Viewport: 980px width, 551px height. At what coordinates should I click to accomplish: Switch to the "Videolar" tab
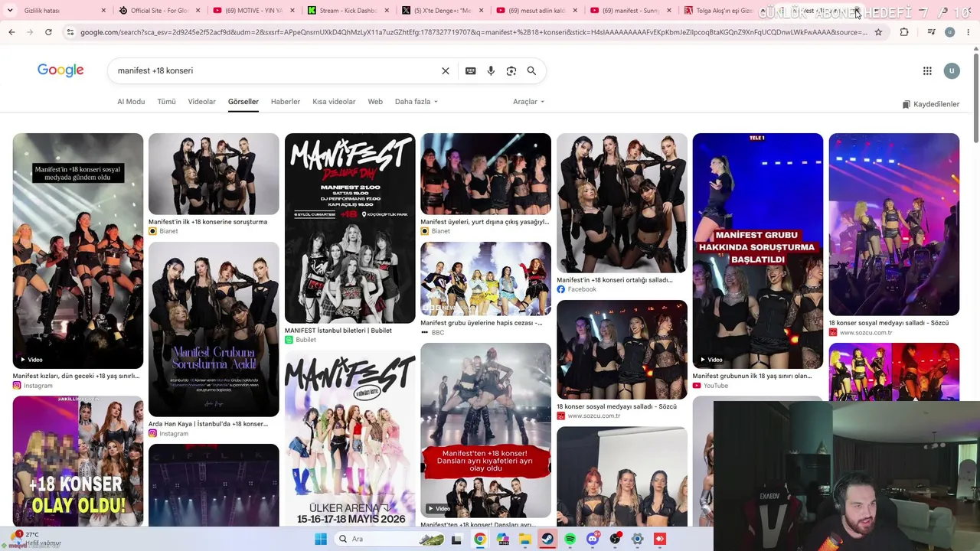(202, 102)
